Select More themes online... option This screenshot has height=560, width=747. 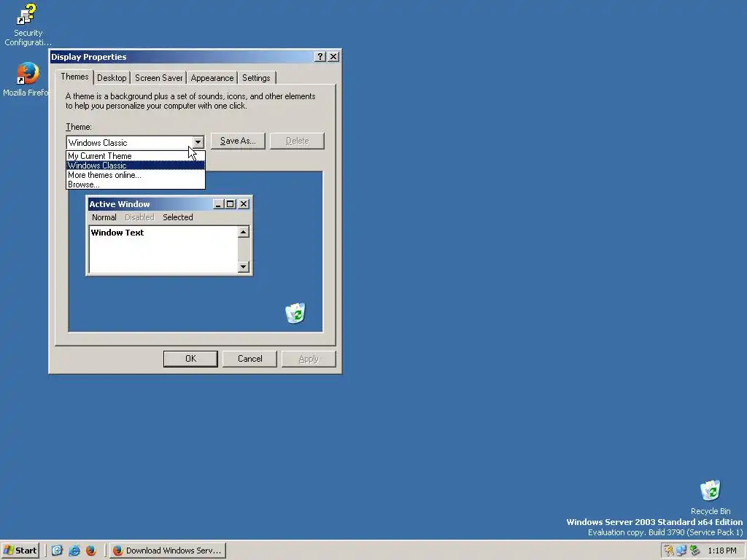135,175
